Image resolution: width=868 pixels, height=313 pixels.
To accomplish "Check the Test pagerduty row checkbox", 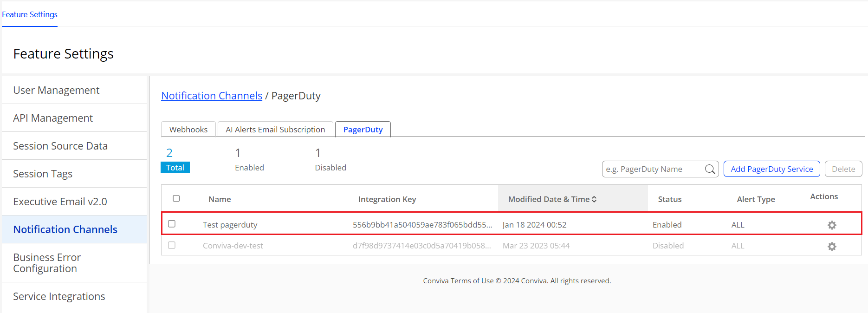I will tap(172, 224).
